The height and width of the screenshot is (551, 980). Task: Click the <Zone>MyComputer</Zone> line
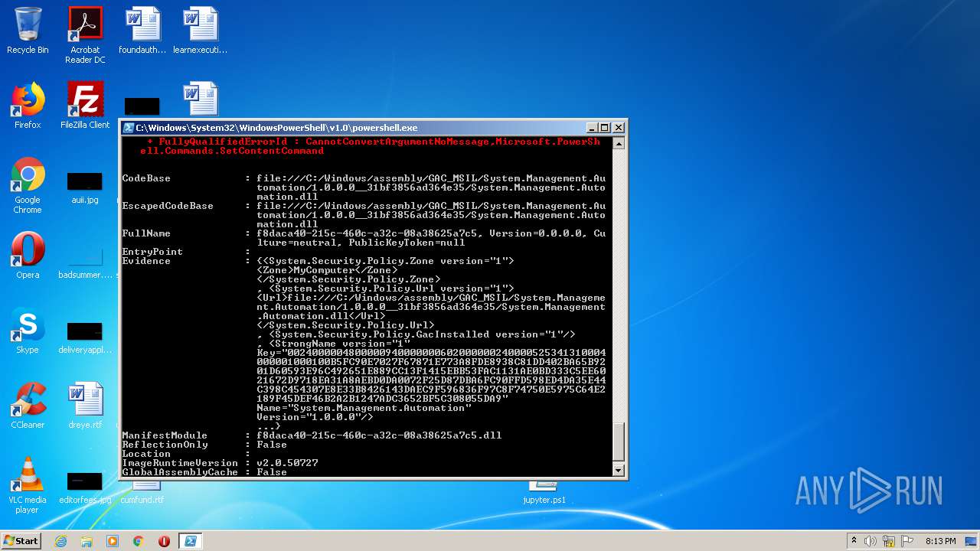click(x=327, y=270)
